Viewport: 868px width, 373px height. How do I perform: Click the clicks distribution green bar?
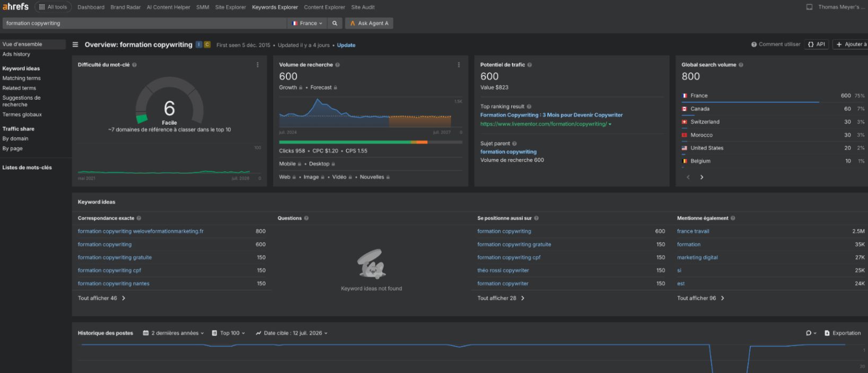tap(345, 142)
